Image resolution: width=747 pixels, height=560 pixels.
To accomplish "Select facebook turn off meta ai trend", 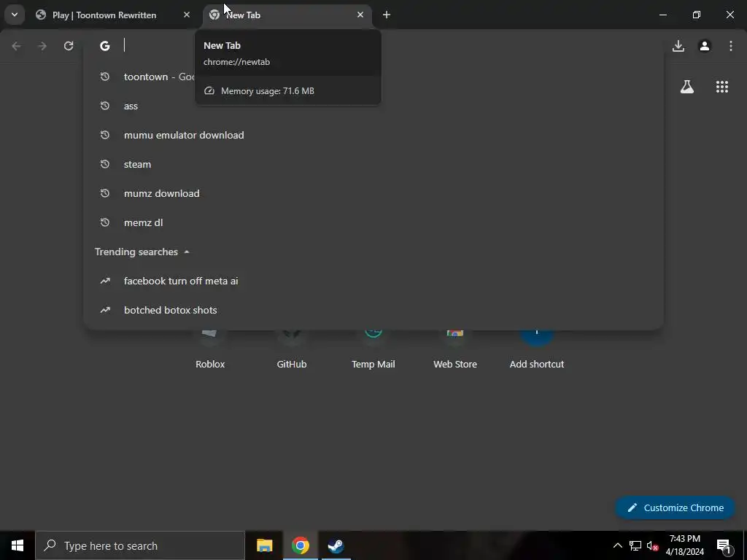I will click(373, 281).
